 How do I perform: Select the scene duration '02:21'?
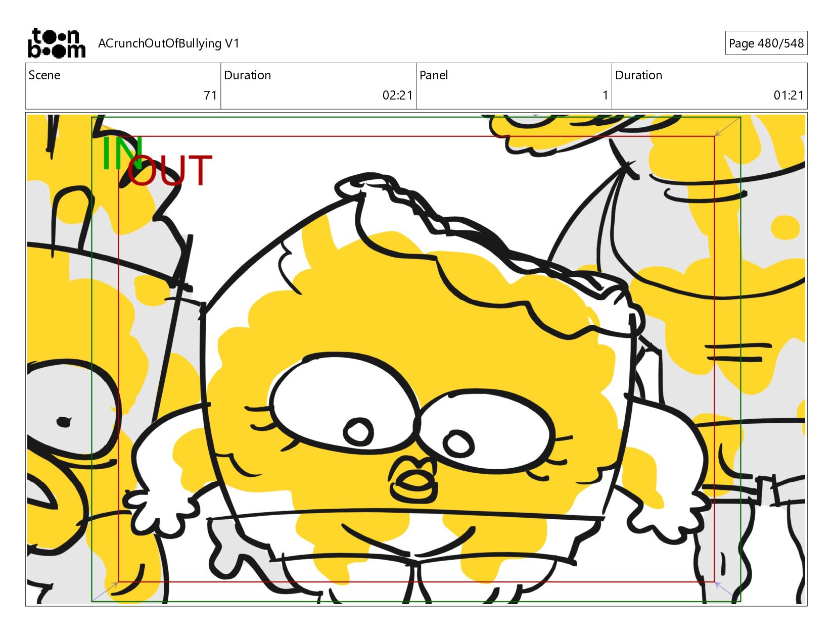(397, 95)
